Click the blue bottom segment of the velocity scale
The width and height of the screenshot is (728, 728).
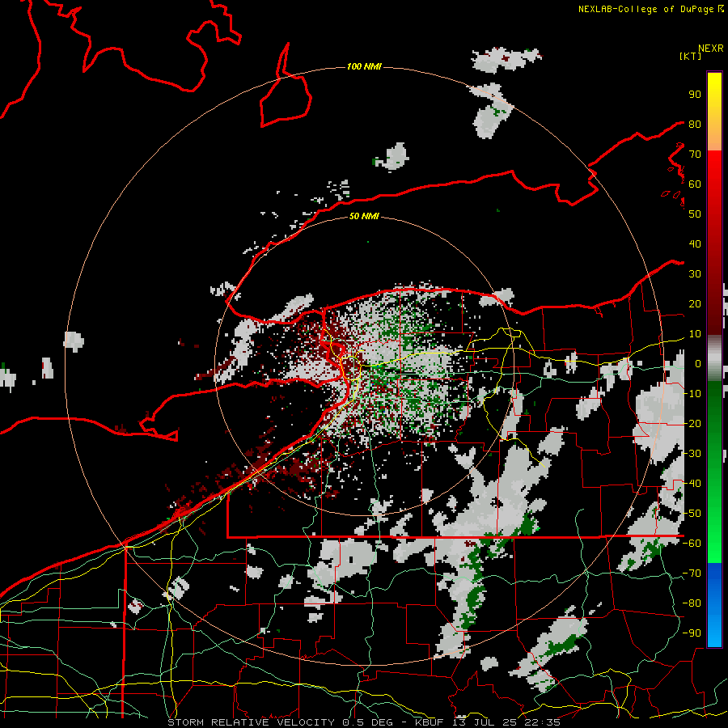click(x=714, y=604)
